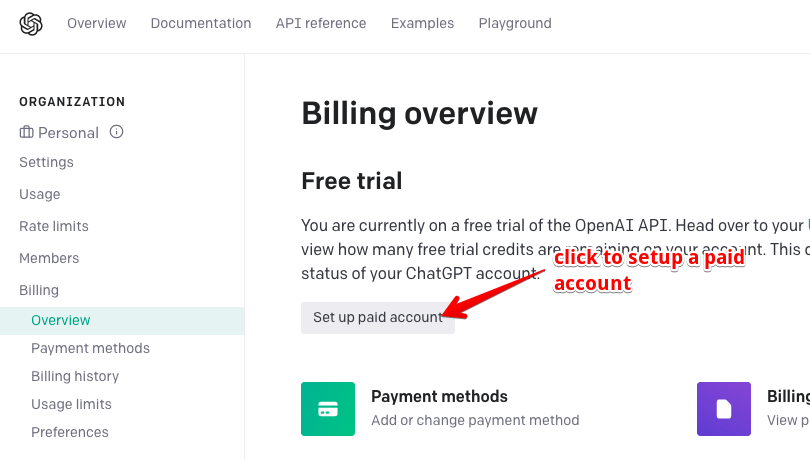Select the Billing Overview sub-item
The image size is (810, 460).
tap(61, 320)
